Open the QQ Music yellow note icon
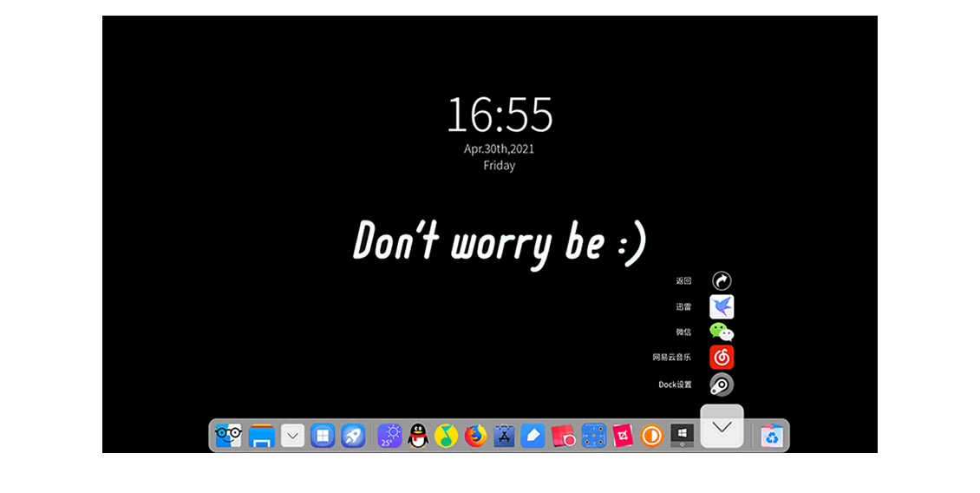Viewport: 980px width, 493px height. (x=447, y=436)
